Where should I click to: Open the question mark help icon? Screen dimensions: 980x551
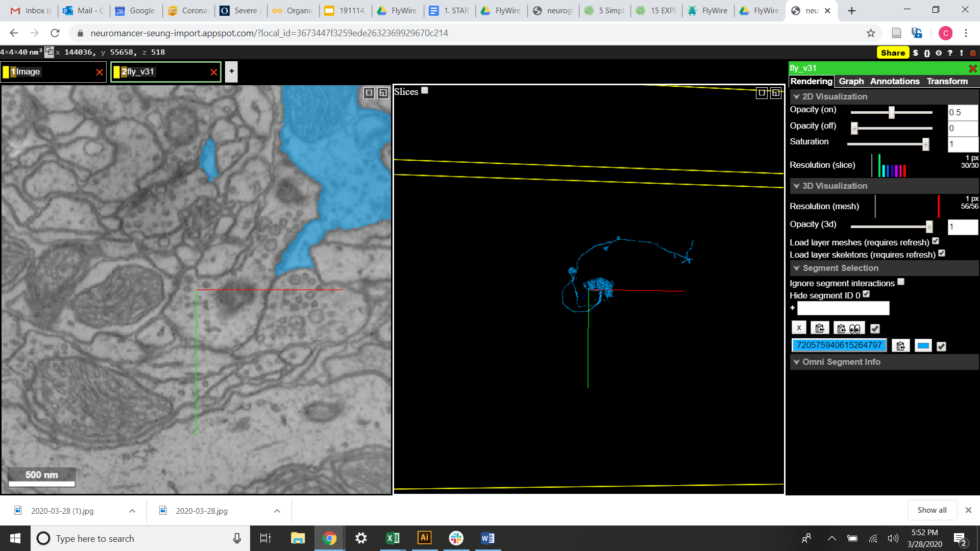[x=950, y=53]
